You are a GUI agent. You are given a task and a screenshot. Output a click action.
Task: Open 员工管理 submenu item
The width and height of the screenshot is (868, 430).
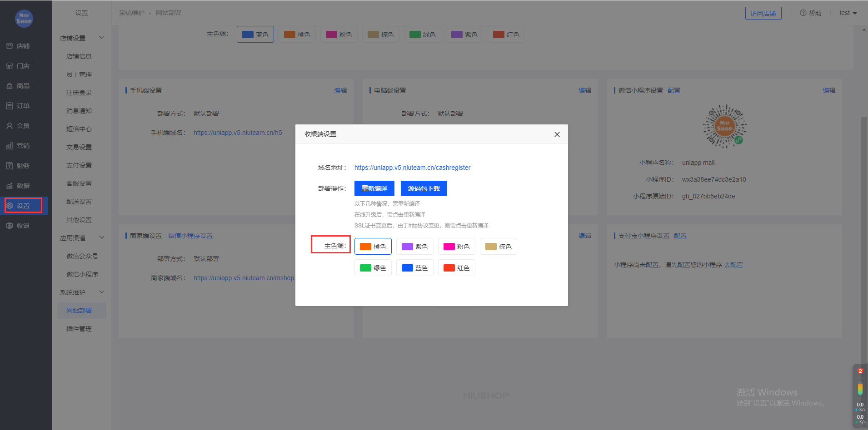(79, 74)
